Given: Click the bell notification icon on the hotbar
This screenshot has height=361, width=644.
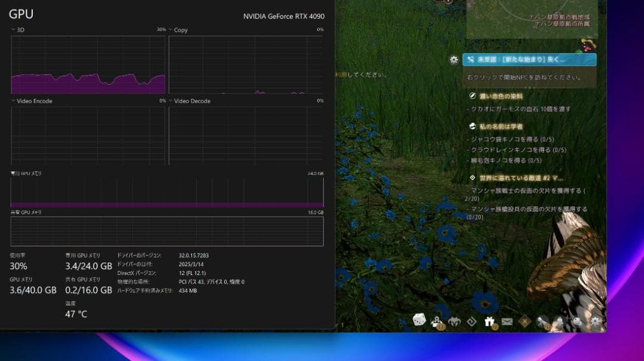Looking at the screenshot, I should (x=559, y=320).
